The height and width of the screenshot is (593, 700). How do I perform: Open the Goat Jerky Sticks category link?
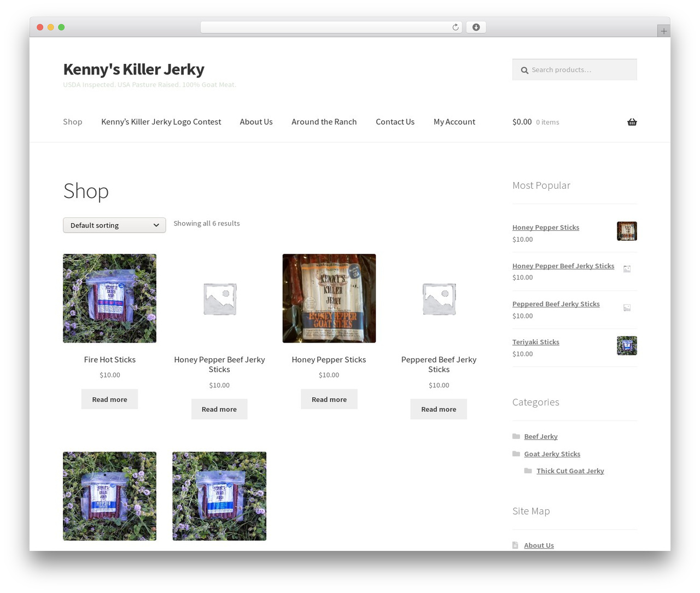pos(552,454)
